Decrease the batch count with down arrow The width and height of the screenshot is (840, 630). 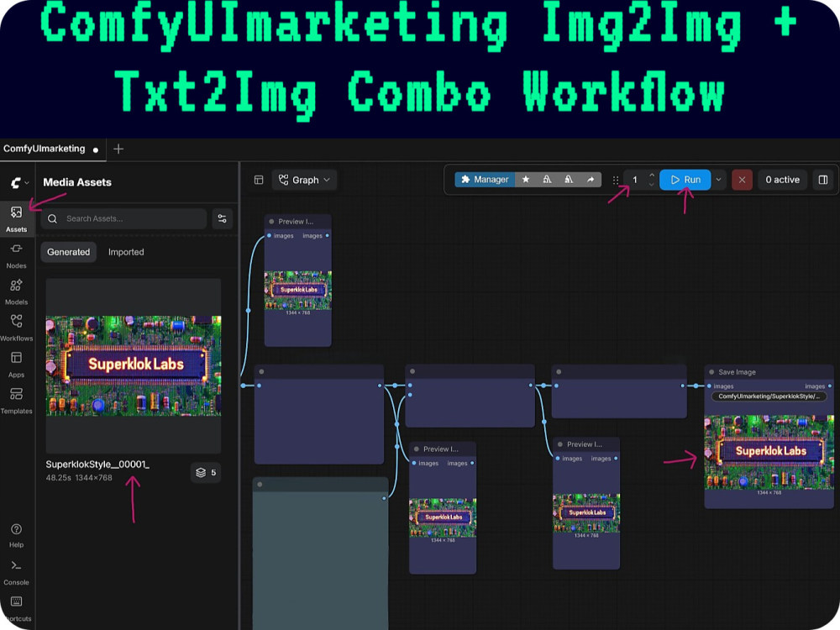coord(652,185)
